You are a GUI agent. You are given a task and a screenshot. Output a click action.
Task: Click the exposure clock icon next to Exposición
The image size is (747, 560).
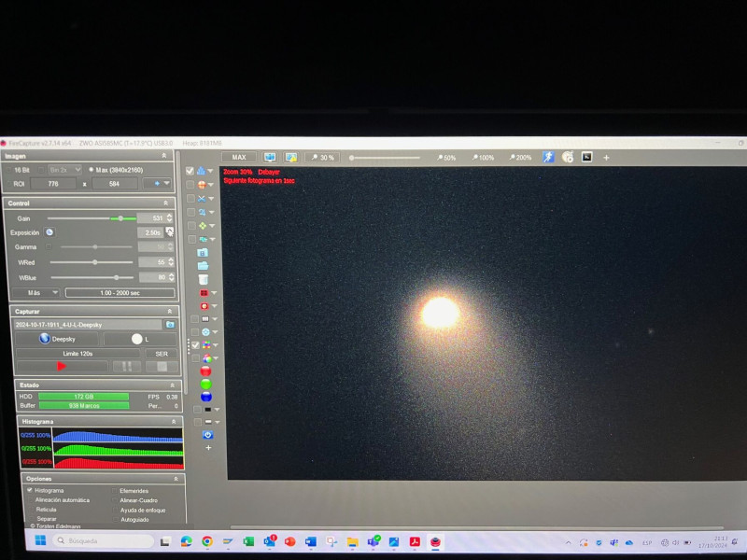click(49, 231)
